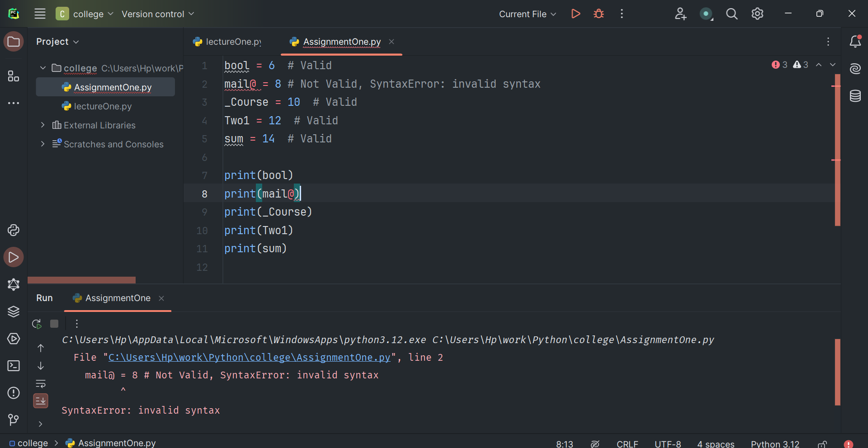Open the Problems tool window
868x448 pixels.
pos(14,393)
